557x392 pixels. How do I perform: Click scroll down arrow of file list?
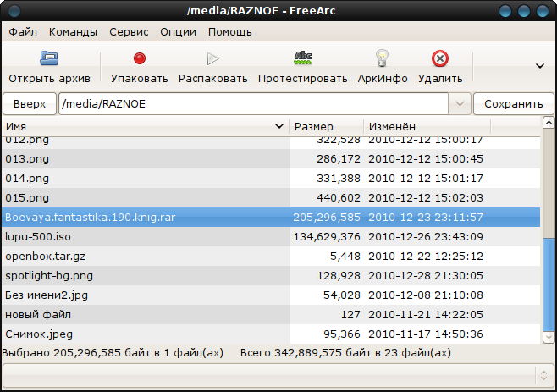pos(549,337)
